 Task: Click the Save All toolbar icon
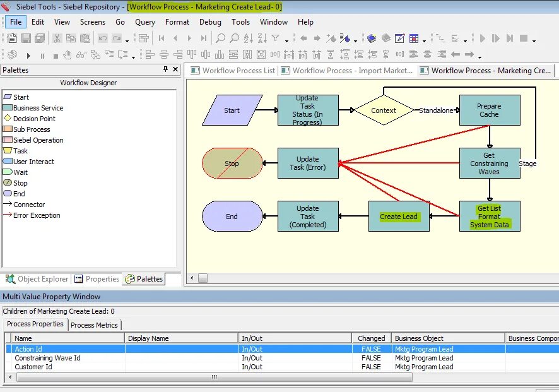point(40,38)
